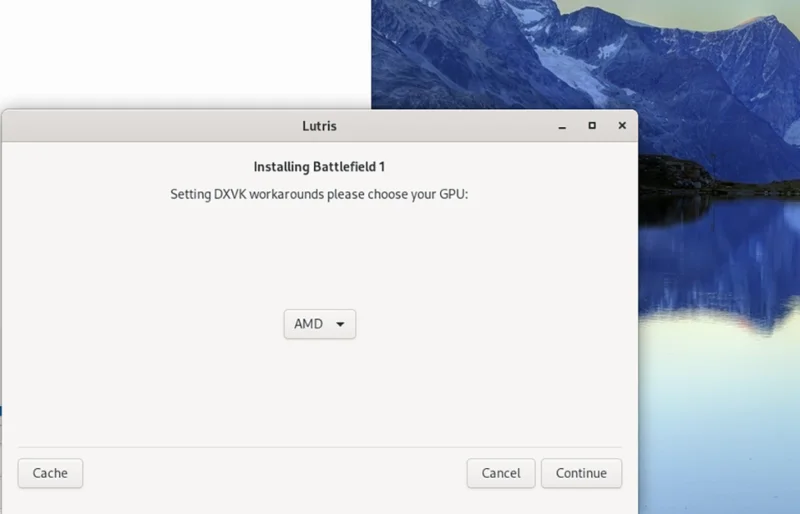The width and height of the screenshot is (800, 514).
Task: Click the 'Setting DXVK workarounds' prompt text
Action: (x=319, y=194)
